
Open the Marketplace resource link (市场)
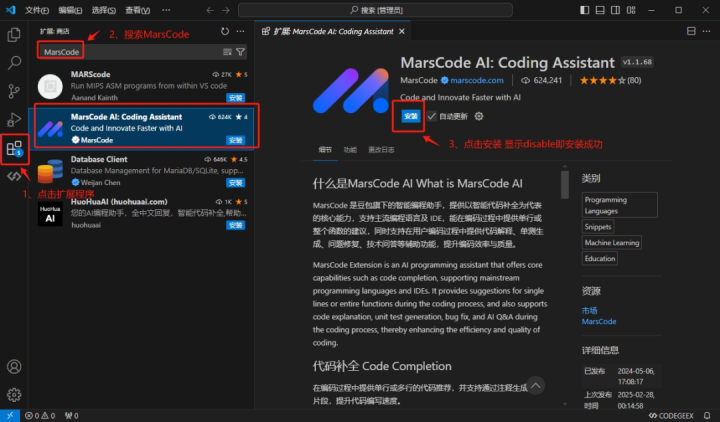point(590,310)
